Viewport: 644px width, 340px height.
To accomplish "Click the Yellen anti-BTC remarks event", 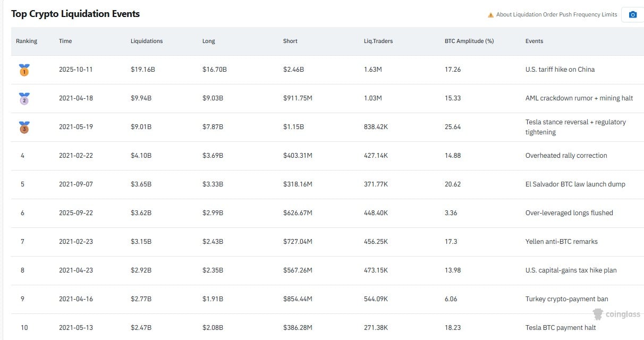I will 561,242.
